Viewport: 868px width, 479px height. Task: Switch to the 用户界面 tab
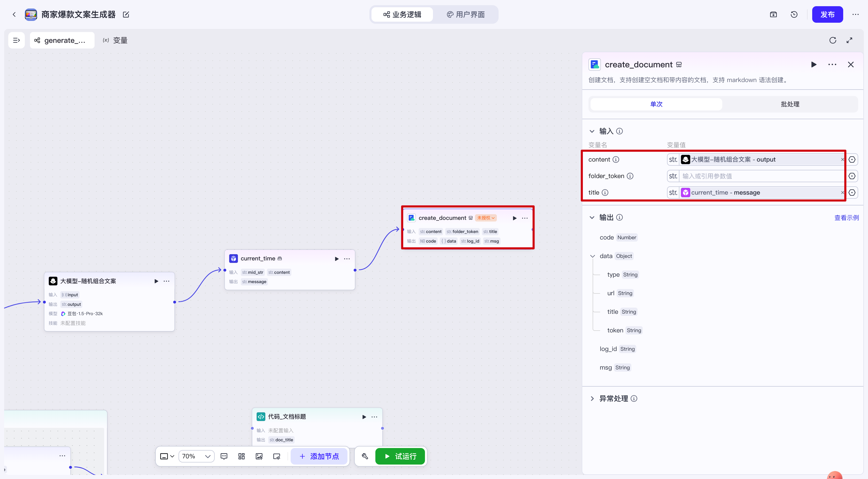pyautogui.click(x=466, y=14)
